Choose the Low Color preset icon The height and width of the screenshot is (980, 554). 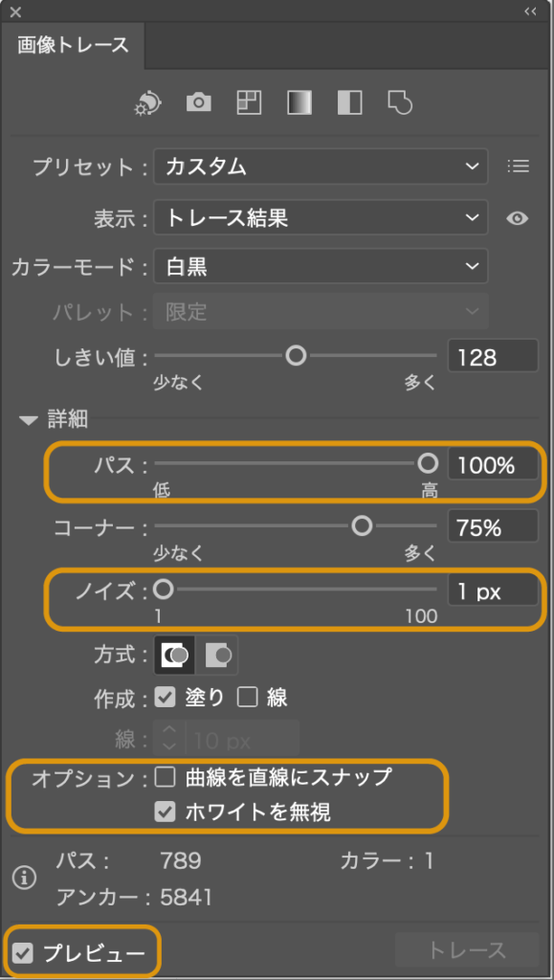[249, 101]
